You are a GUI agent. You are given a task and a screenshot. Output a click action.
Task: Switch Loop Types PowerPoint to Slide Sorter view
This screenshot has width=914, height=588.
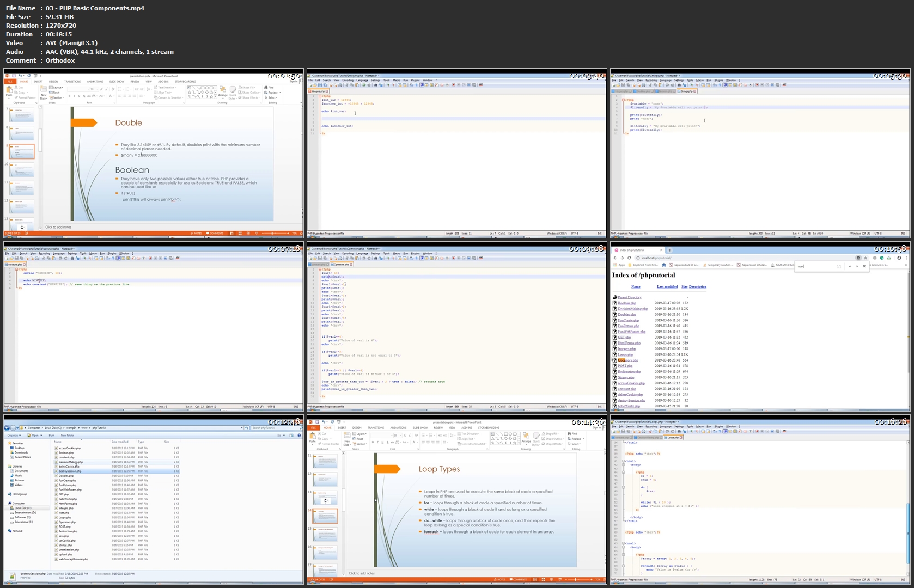click(543, 579)
